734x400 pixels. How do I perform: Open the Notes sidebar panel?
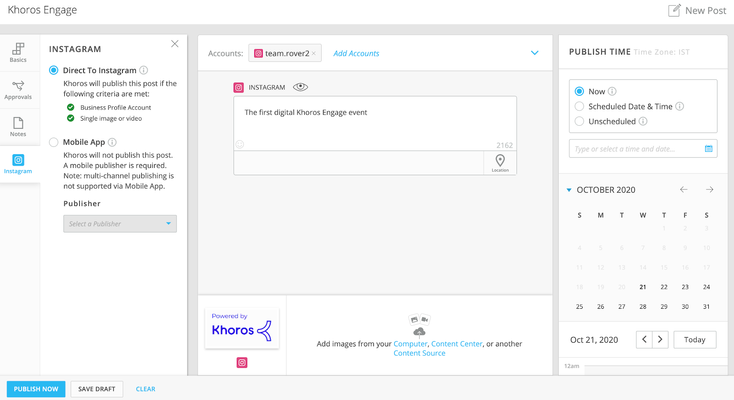tap(18, 127)
